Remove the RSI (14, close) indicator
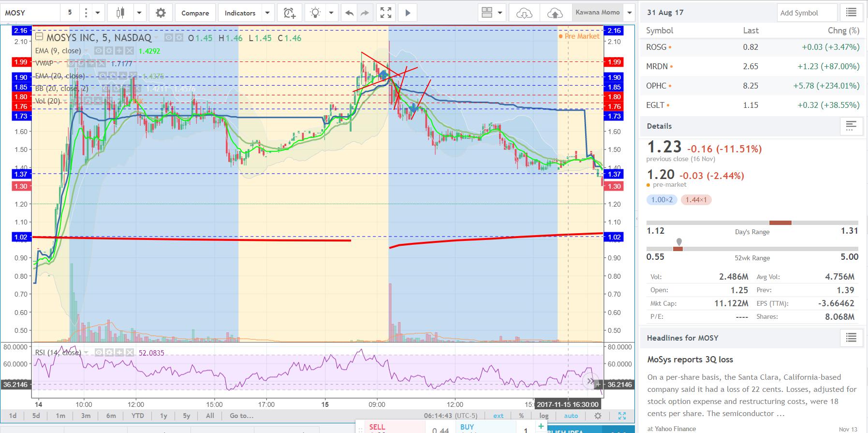Screen dimensions: 868x433 click(130, 353)
